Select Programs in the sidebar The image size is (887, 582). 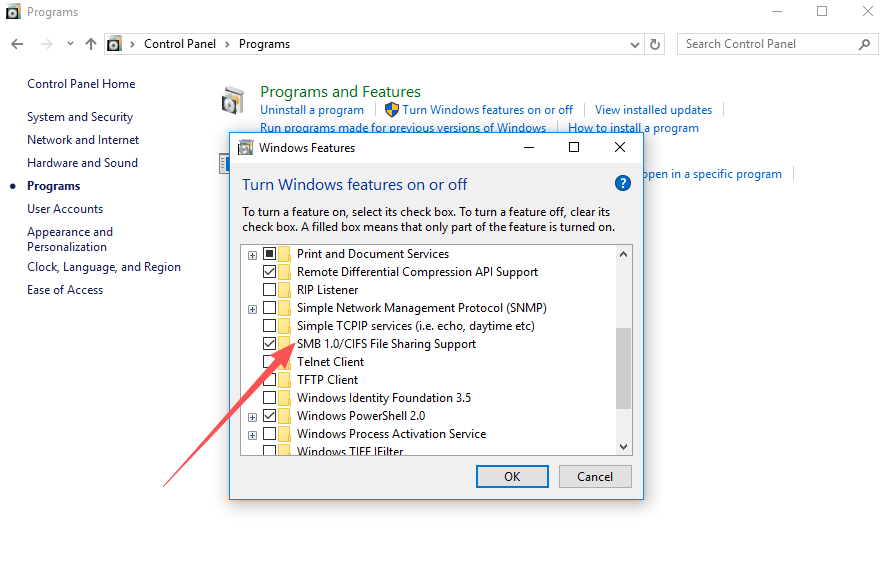[x=53, y=186]
